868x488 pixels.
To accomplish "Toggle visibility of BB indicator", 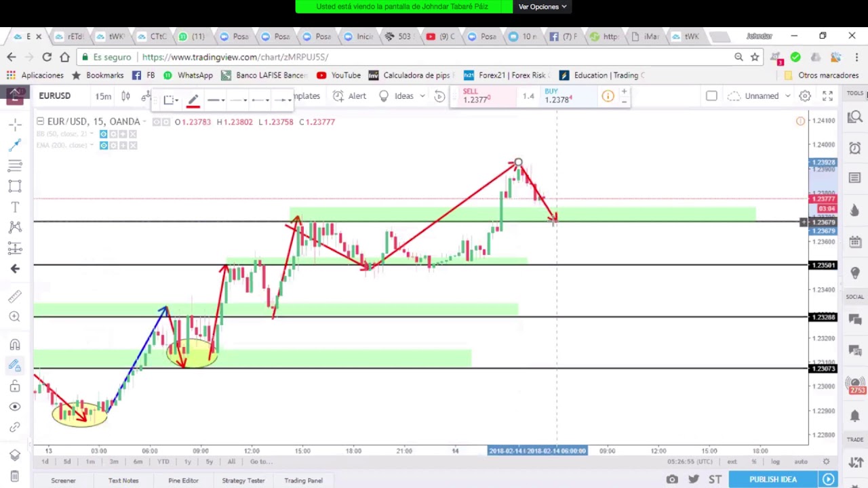I will (x=103, y=134).
